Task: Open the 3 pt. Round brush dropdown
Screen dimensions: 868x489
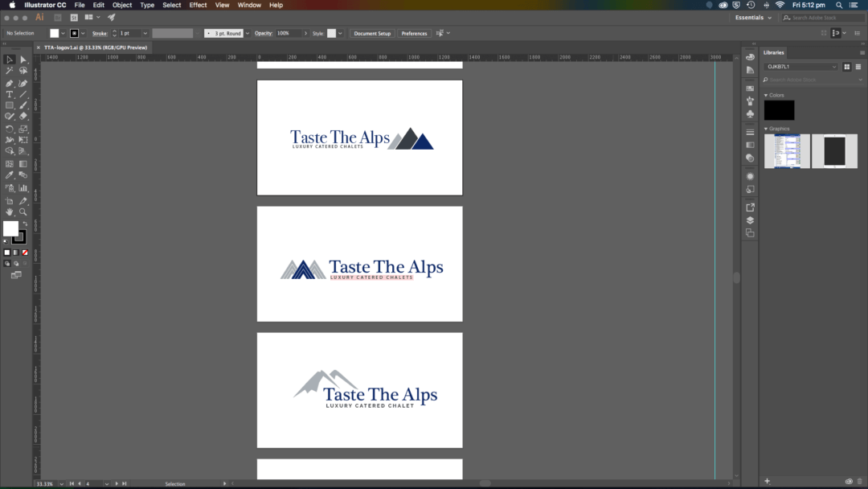Action: (x=248, y=33)
